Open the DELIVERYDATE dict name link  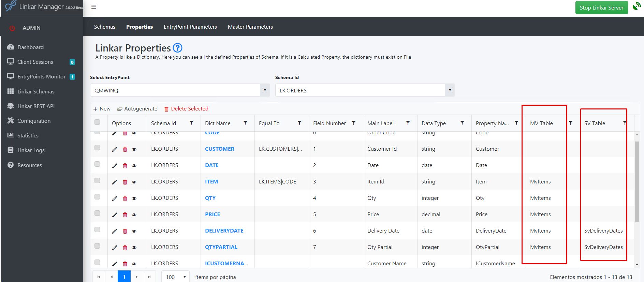(224, 231)
